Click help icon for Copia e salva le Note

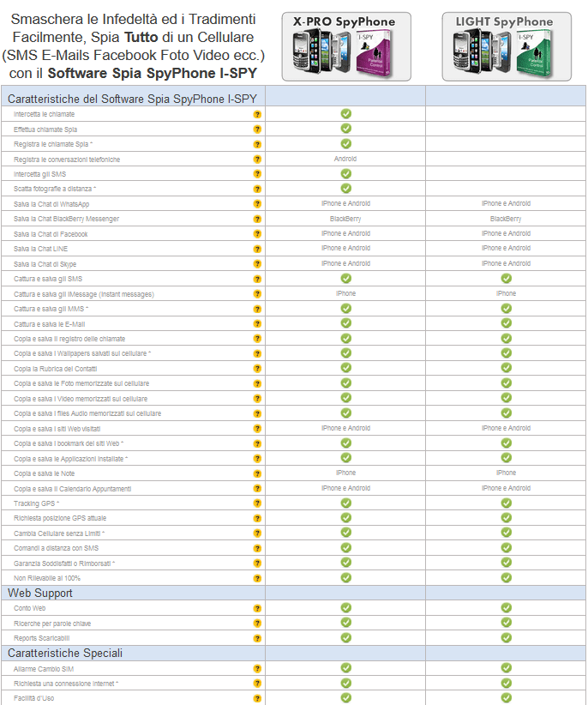(x=257, y=473)
